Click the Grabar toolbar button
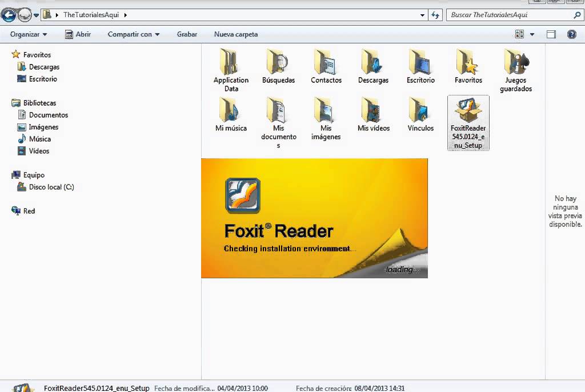Viewport: 585px width, 392px height. [187, 34]
